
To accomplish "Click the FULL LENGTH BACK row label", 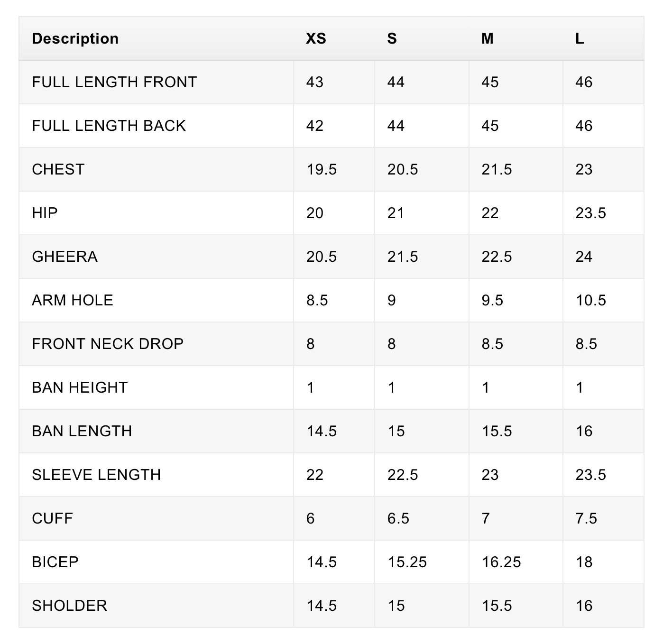I will click(109, 126).
